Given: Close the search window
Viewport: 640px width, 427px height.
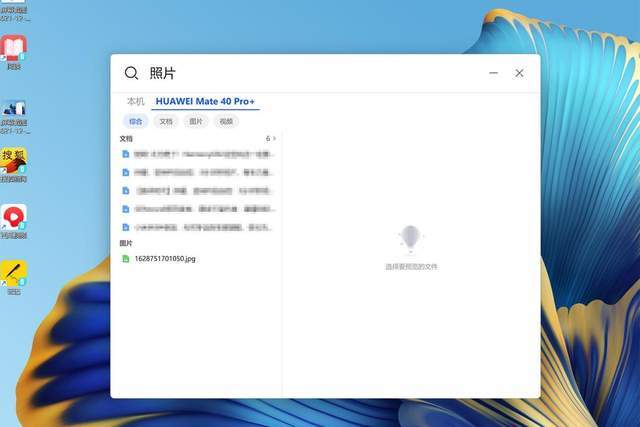Looking at the screenshot, I should click(519, 73).
